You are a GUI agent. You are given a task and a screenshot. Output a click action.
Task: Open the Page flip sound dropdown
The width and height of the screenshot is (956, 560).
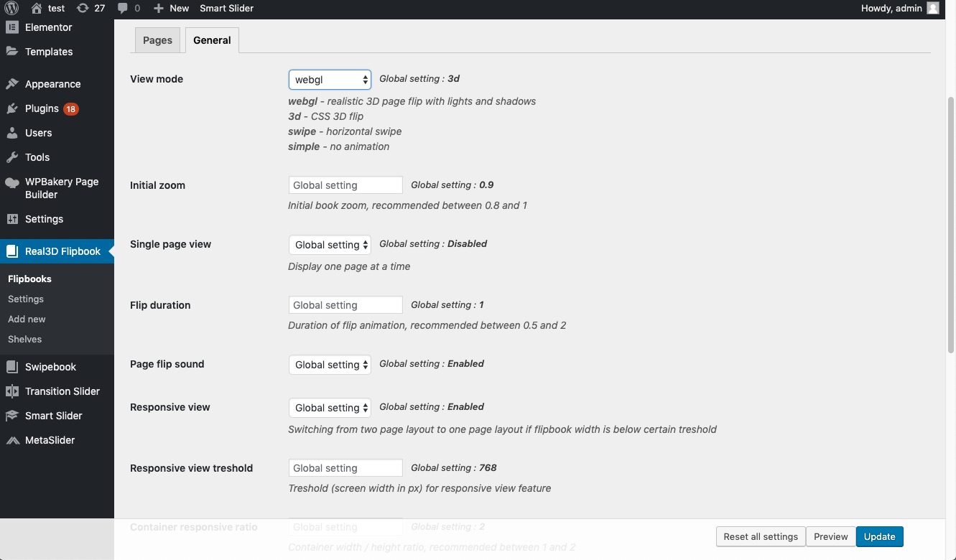[x=330, y=365]
